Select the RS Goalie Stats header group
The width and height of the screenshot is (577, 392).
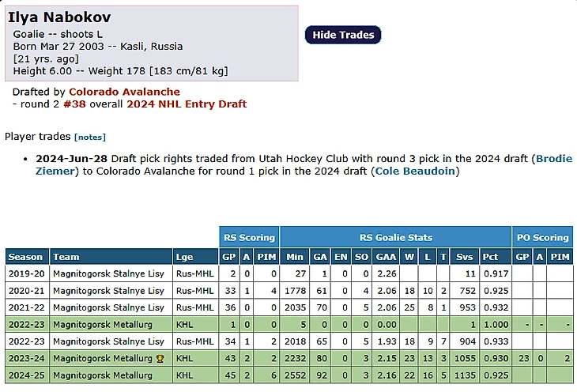394,237
